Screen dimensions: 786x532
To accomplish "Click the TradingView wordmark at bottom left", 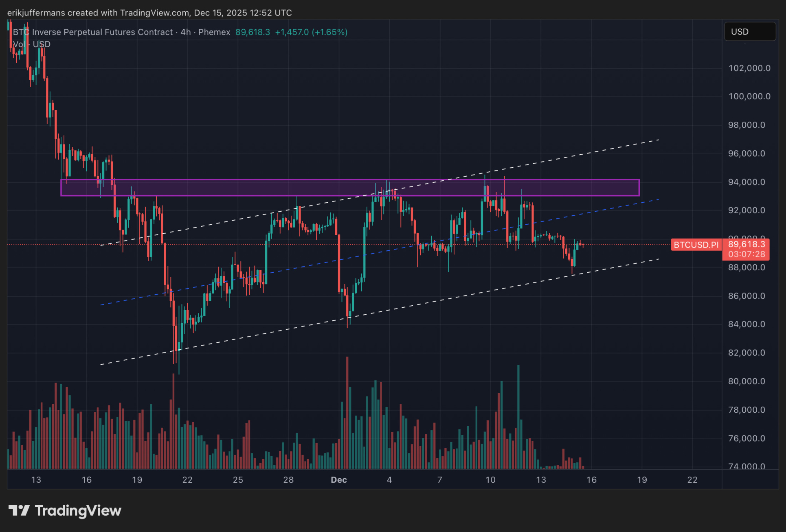I will tap(78, 510).
